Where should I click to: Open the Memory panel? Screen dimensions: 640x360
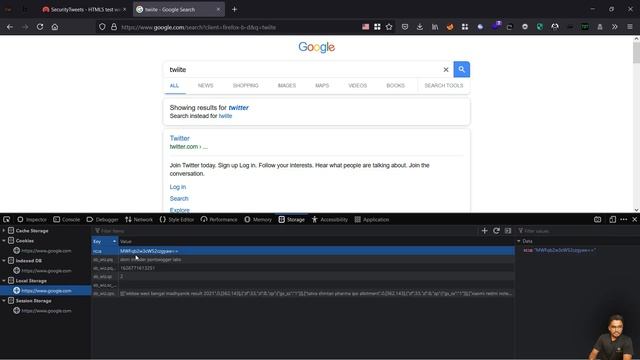[258, 220]
